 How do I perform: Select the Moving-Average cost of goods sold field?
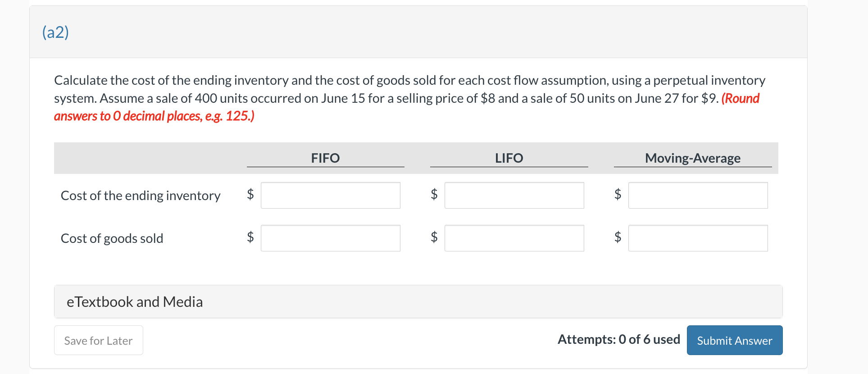[697, 238]
